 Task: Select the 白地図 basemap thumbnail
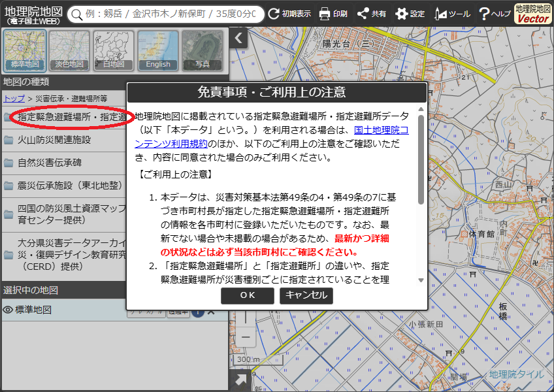pos(114,51)
